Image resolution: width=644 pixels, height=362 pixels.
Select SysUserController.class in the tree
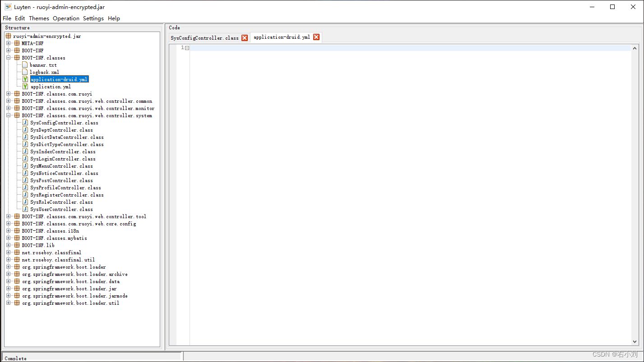pyautogui.click(x=61, y=209)
